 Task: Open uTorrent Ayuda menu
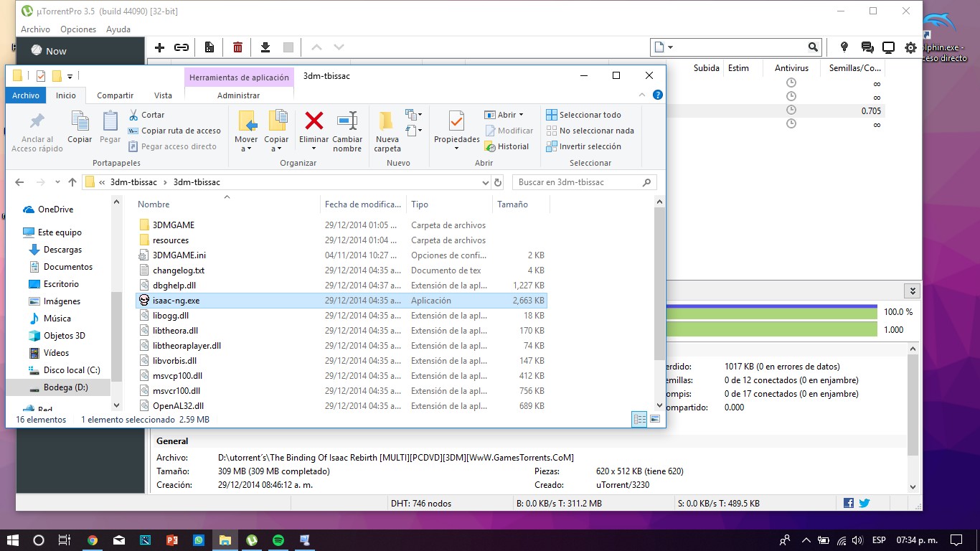pyautogui.click(x=118, y=29)
